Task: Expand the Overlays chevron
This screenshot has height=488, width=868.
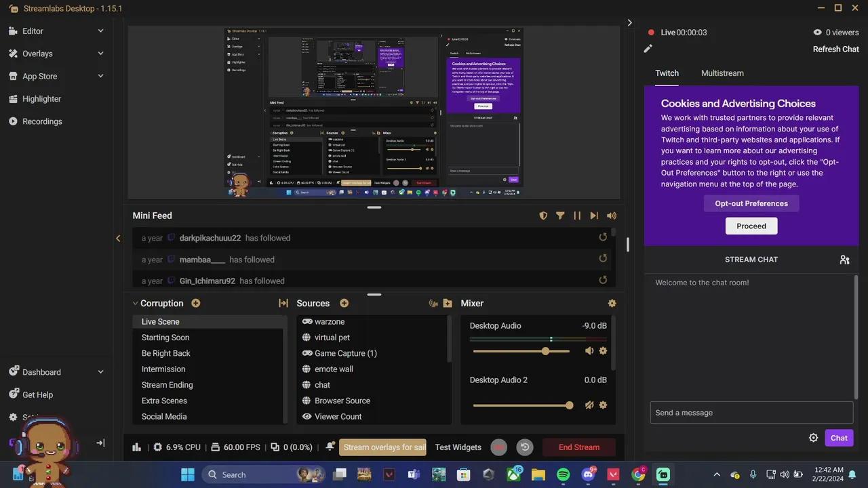Action: point(100,54)
